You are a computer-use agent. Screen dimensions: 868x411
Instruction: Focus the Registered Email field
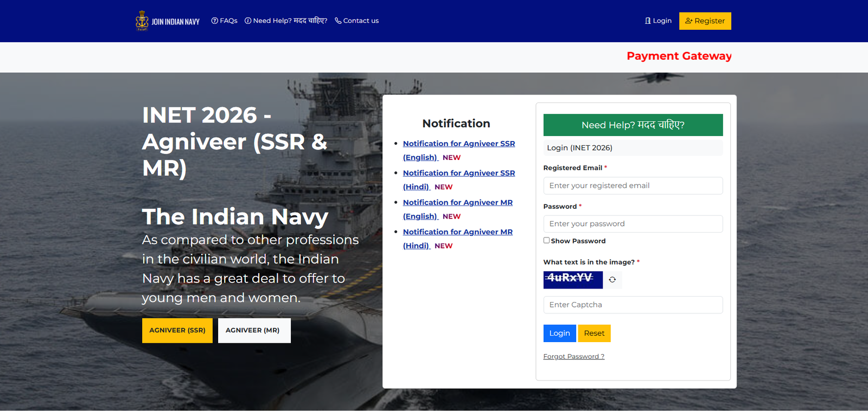[633, 185]
